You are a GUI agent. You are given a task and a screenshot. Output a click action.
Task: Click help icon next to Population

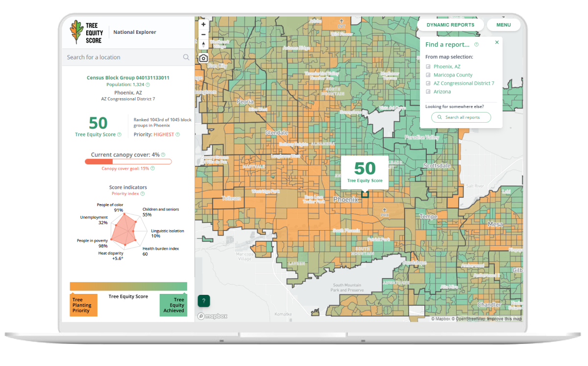tap(148, 85)
